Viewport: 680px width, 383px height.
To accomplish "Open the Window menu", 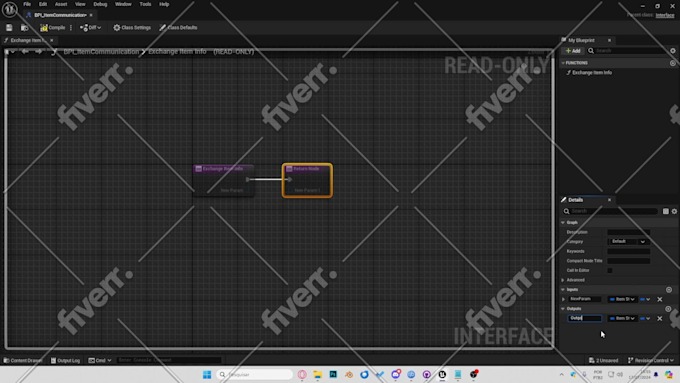I will [x=123, y=4].
